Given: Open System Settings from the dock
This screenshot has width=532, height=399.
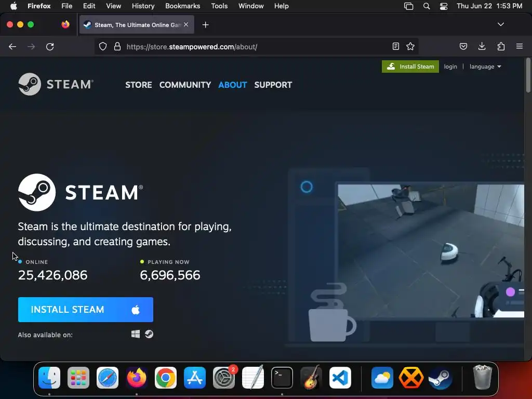Looking at the screenshot, I should tap(224, 378).
